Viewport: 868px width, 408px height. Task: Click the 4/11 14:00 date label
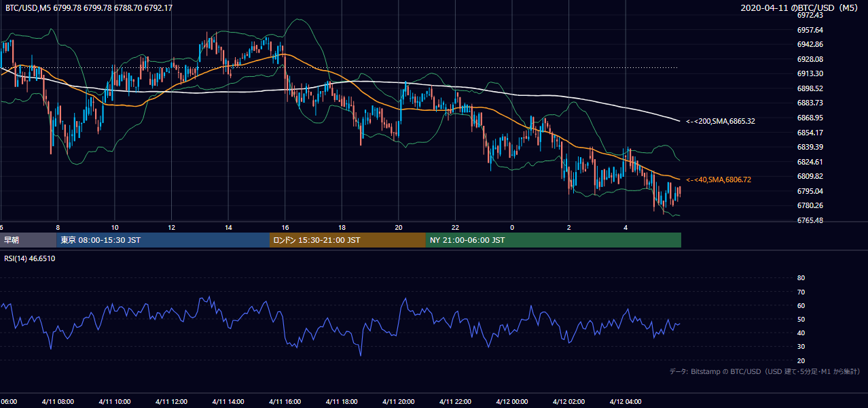[228, 401]
